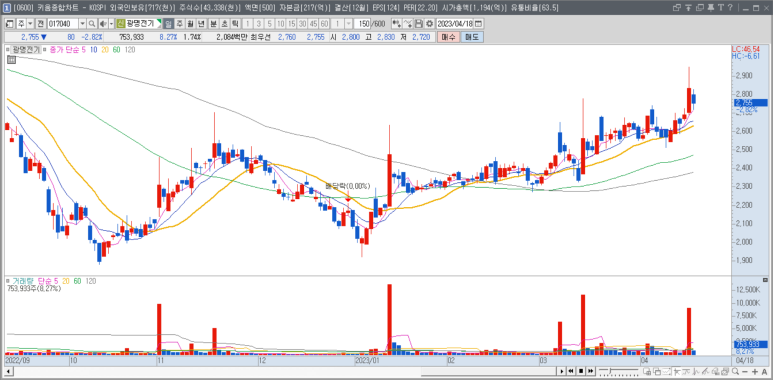This screenshot has height=380, width=773.
Task: Select the 분 minute period toggle
Action: pos(213,24)
